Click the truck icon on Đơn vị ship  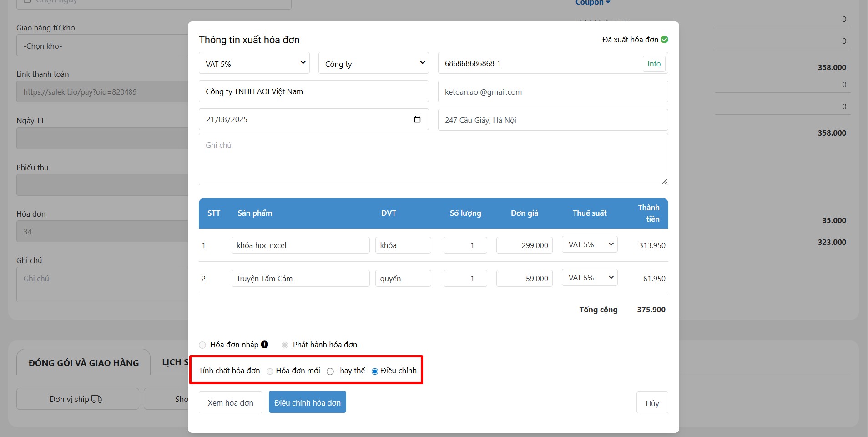click(97, 399)
